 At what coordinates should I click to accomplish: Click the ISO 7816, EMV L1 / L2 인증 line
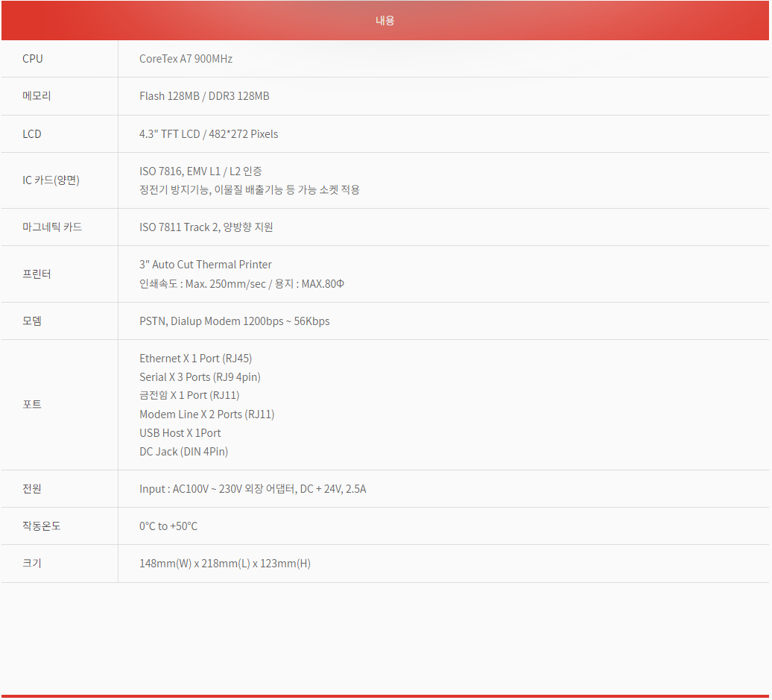pyautogui.click(x=200, y=171)
